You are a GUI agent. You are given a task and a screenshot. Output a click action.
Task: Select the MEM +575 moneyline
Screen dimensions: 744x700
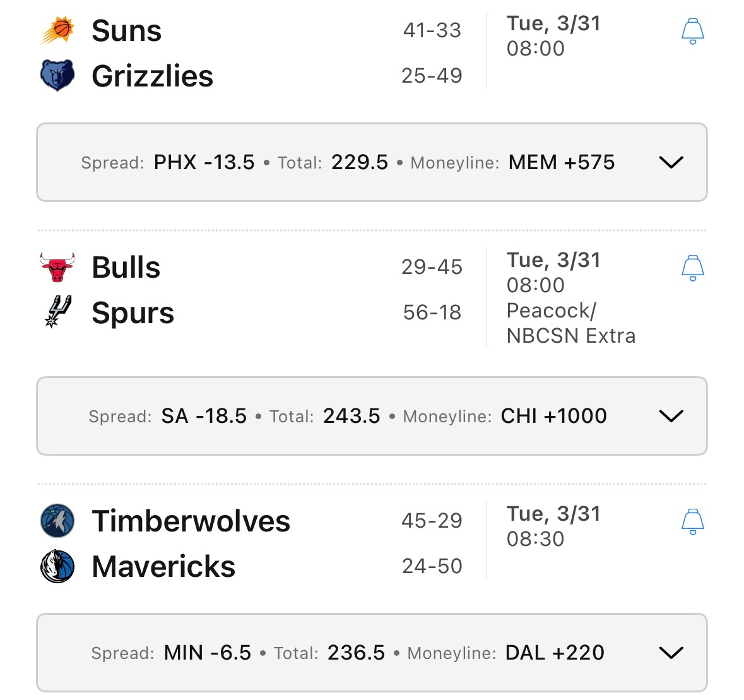point(560,162)
